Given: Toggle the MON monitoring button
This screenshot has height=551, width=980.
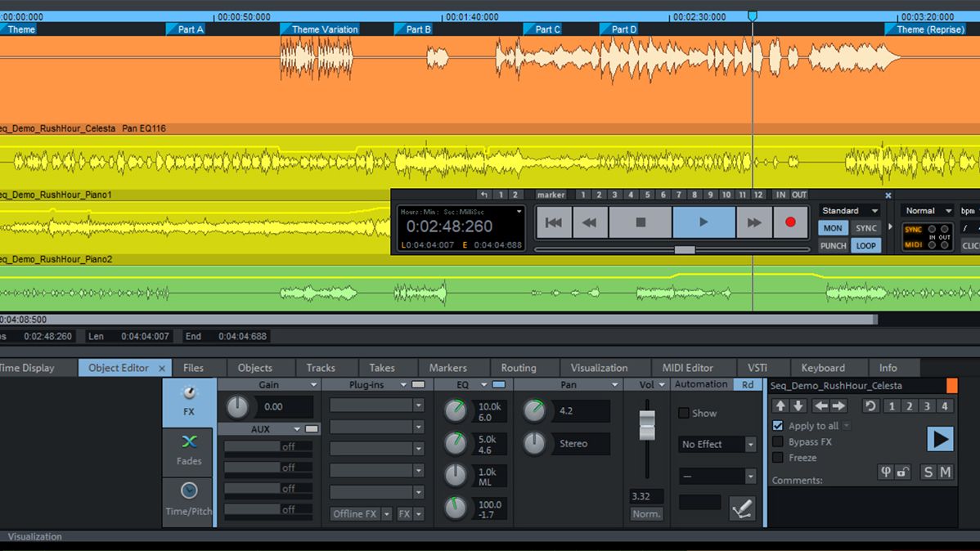Looking at the screenshot, I should pyautogui.click(x=833, y=228).
